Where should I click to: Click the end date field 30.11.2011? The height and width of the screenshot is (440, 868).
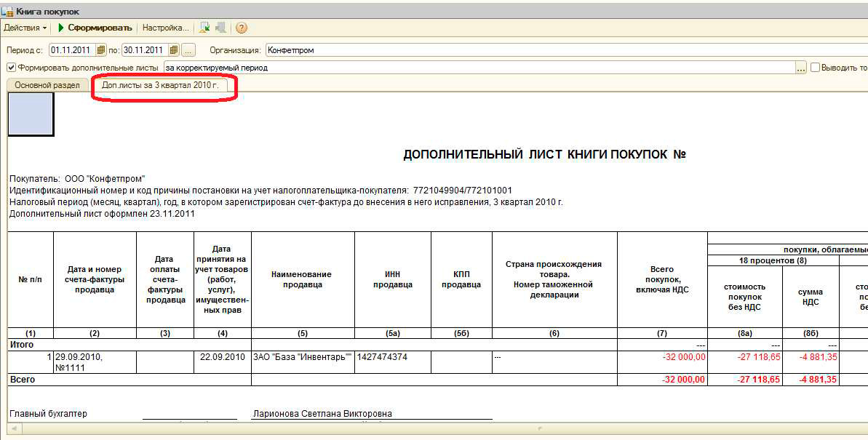pos(146,50)
